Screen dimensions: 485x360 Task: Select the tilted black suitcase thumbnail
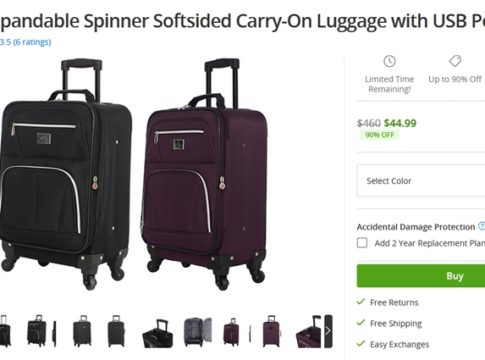pos(158,333)
